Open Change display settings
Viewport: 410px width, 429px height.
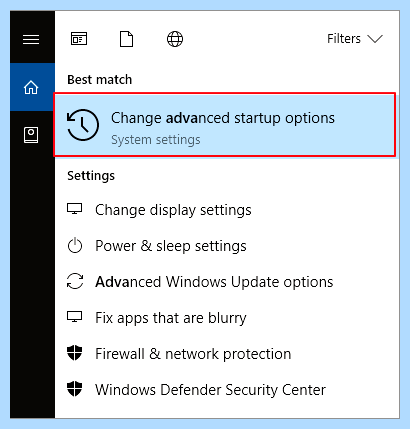(x=227, y=210)
